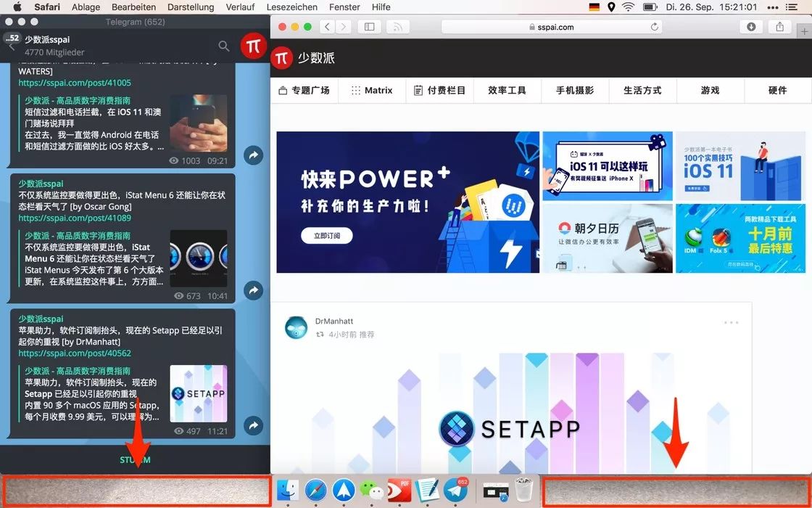Forward the iStat Menu 6 post
This screenshot has width=812, height=508.
point(253,290)
